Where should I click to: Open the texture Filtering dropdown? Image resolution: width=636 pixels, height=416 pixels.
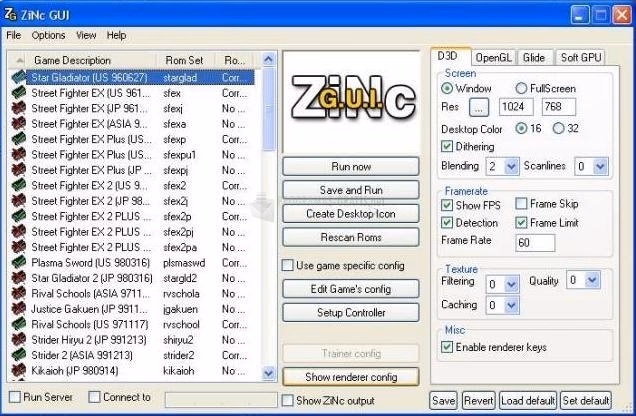(511, 284)
